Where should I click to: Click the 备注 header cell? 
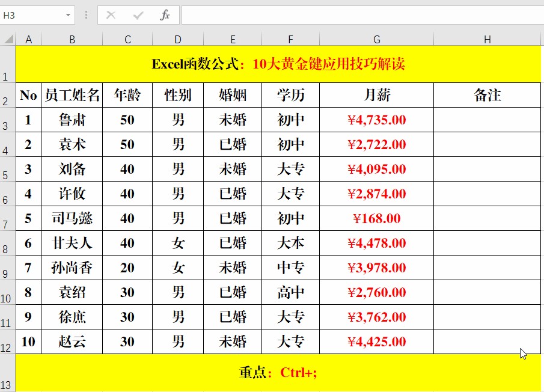487,95
